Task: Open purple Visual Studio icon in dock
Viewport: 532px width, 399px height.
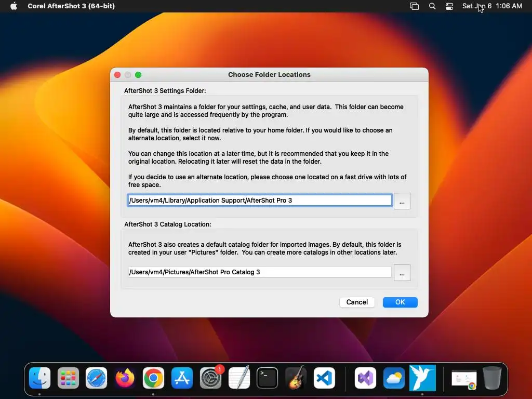Action: [x=365, y=378]
